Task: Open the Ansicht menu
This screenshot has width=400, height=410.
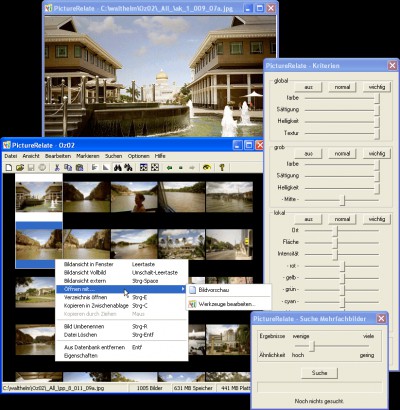Action: (31, 156)
